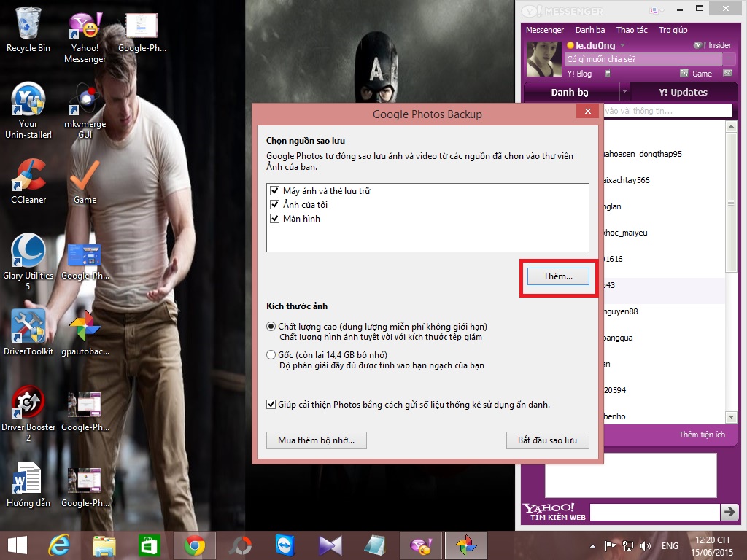Open File Explorer from the taskbar
This screenshot has width=747, height=560.
tap(104, 545)
